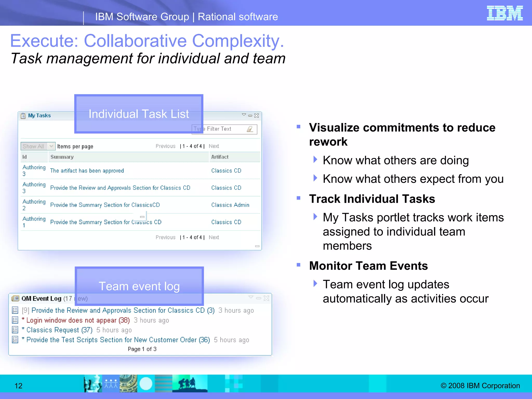Open 'The artifact has been approved' task

pyautogui.click(x=87, y=171)
